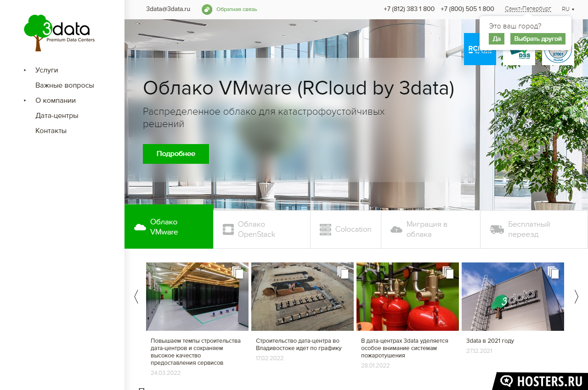Open the 3data building facade thumbnail
This screenshot has height=390, width=588.
(x=513, y=296)
